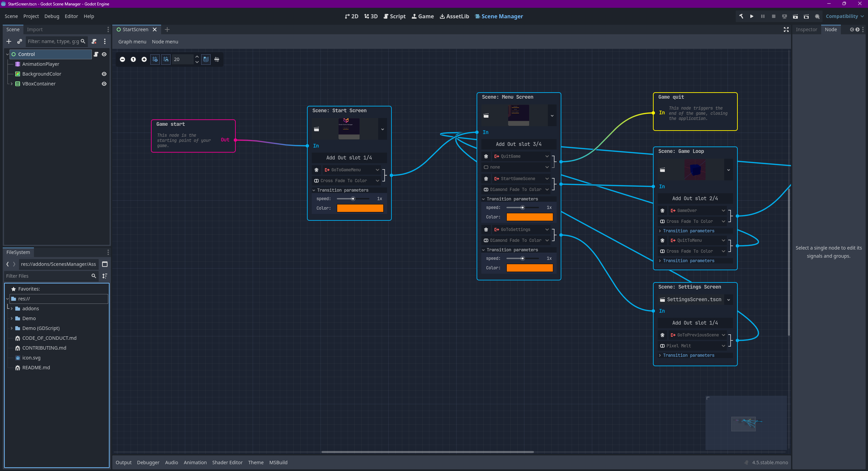
Task: Expand the VBoxContainer tree node
Action: tap(12, 84)
